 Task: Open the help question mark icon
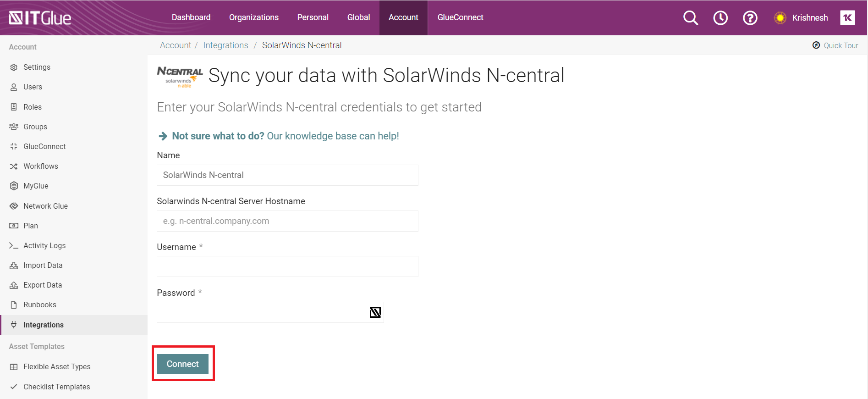click(x=750, y=18)
